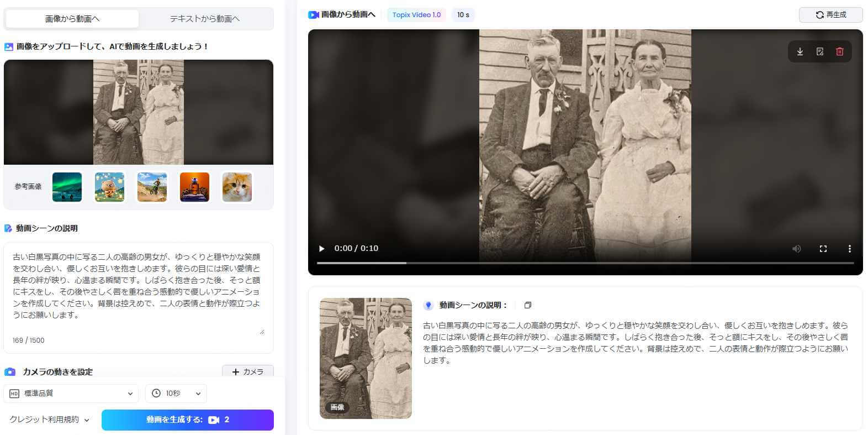Delete the generated video with trash icon

click(x=840, y=51)
